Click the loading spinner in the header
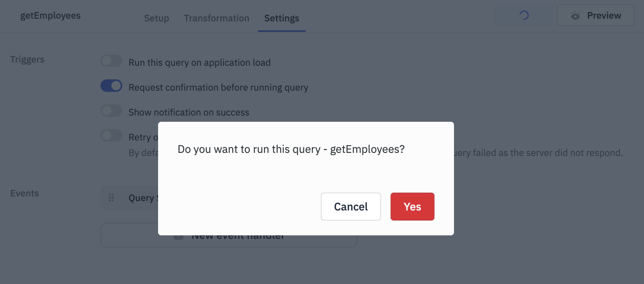This screenshot has height=284, width=644. pyautogui.click(x=524, y=16)
